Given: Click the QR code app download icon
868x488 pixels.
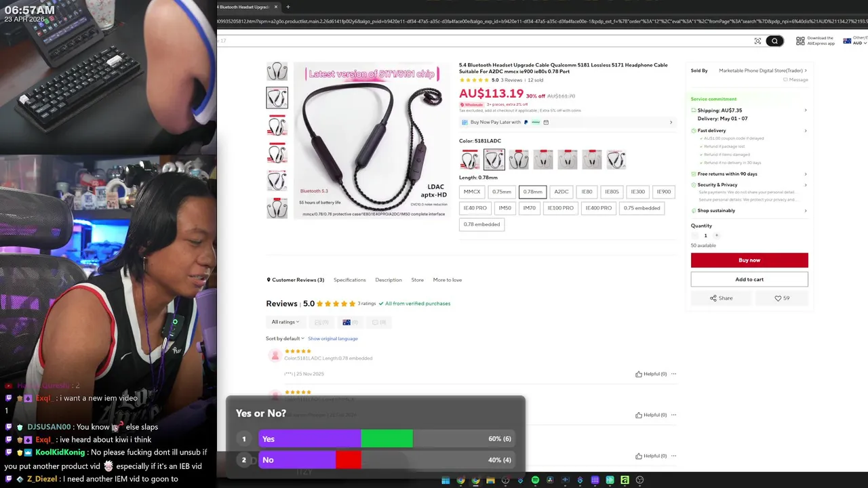Looking at the screenshot, I should [800, 41].
